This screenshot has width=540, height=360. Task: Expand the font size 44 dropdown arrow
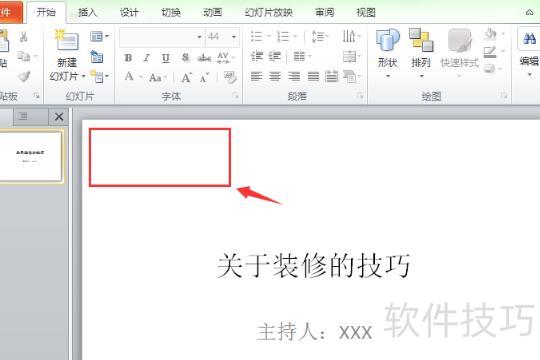pos(234,37)
